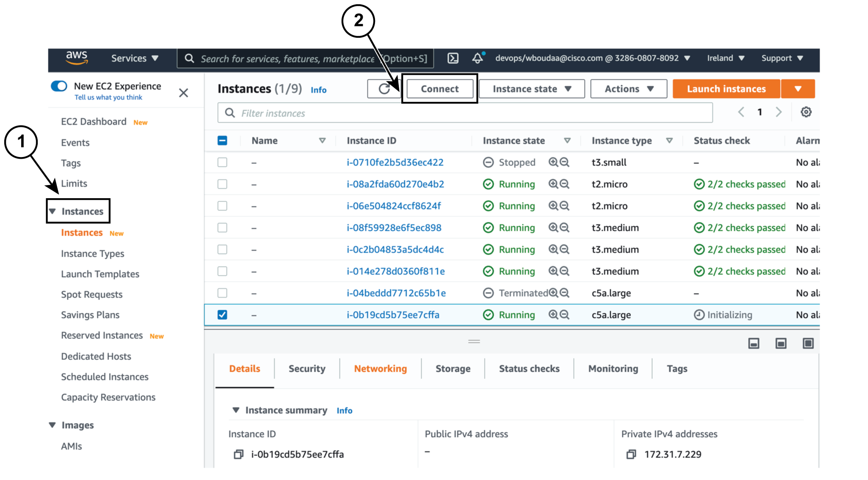The width and height of the screenshot is (868, 480).
Task: Refresh the instances list
Action: 384,89
